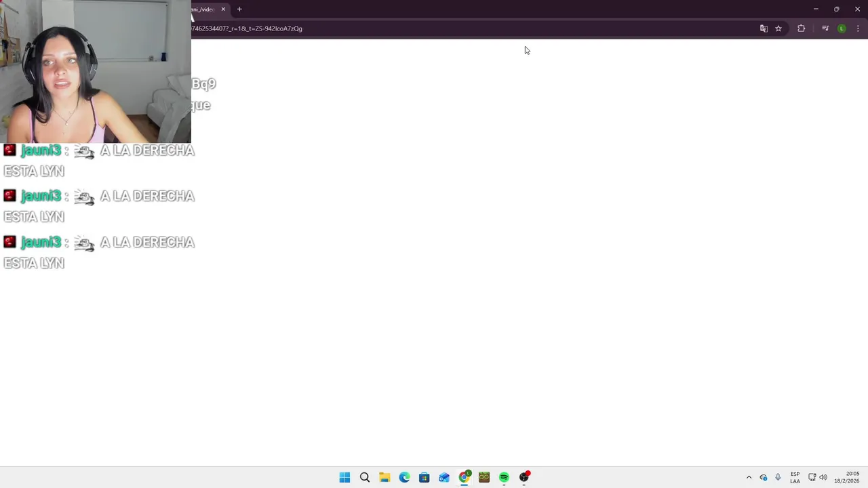
Task: Close the current browser tab
Action: (223, 9)
